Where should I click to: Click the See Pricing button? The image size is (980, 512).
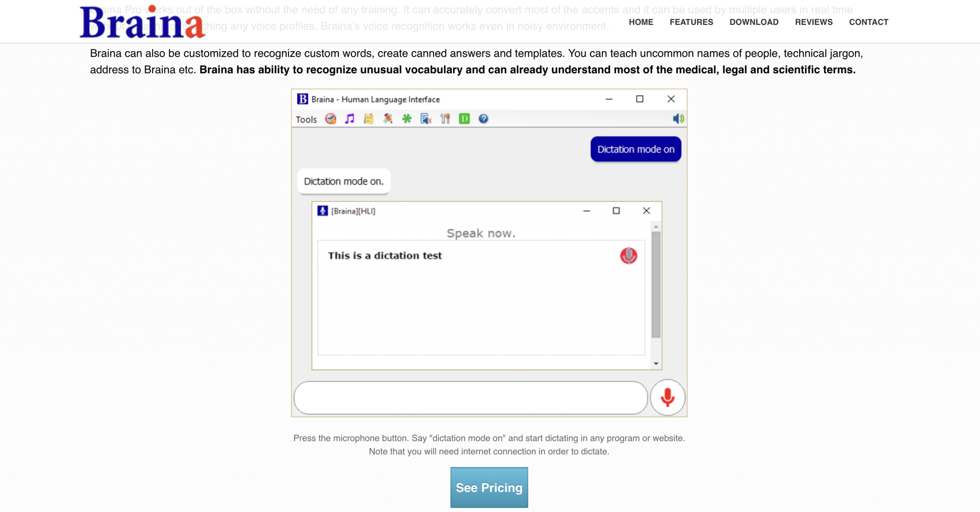point(489,487)
